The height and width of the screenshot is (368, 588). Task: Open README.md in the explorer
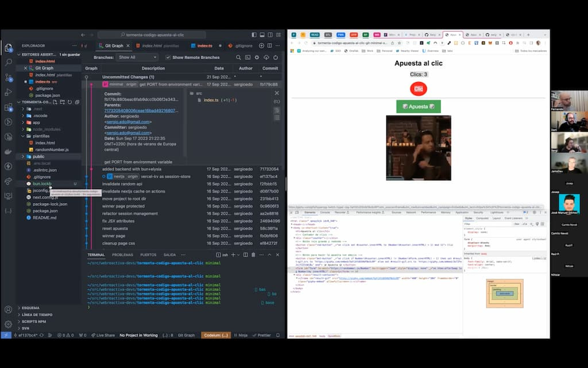tap(44, 217)
